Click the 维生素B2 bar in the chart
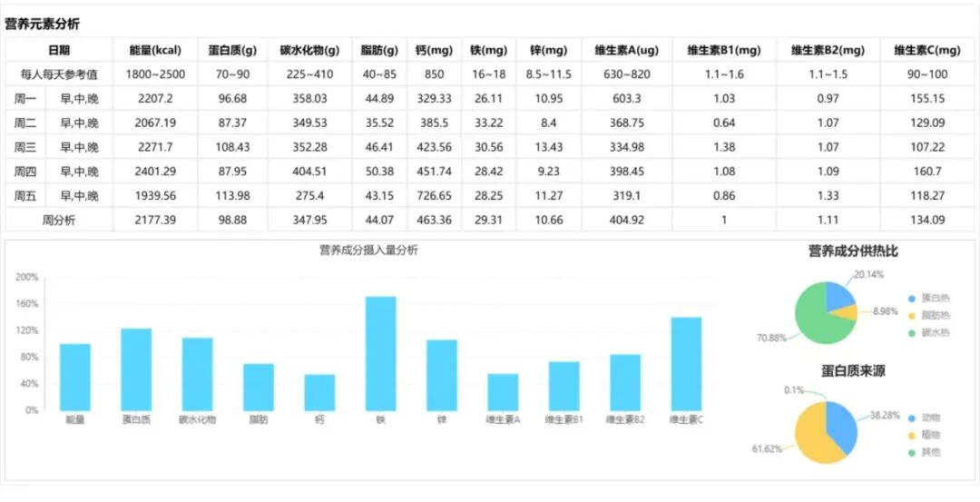 tap(625, 382)
